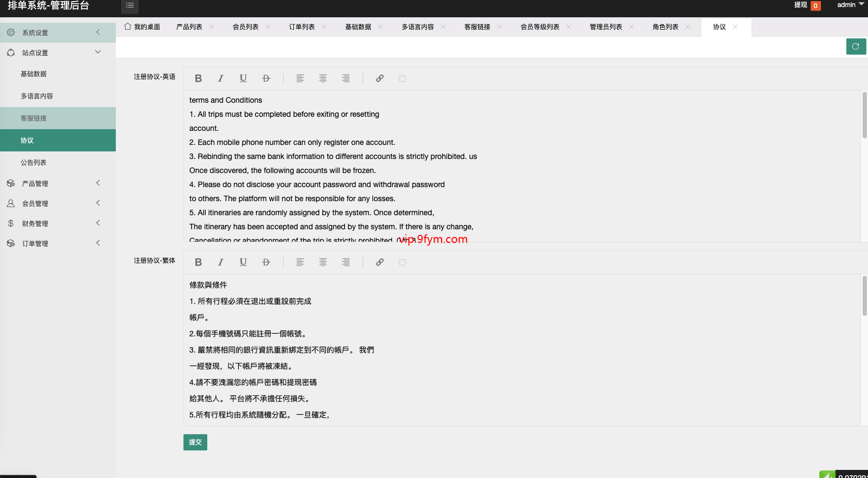Apply underline in Traditional Chinese editor
Screen dimensions: 868x478
tap(243, 262)
